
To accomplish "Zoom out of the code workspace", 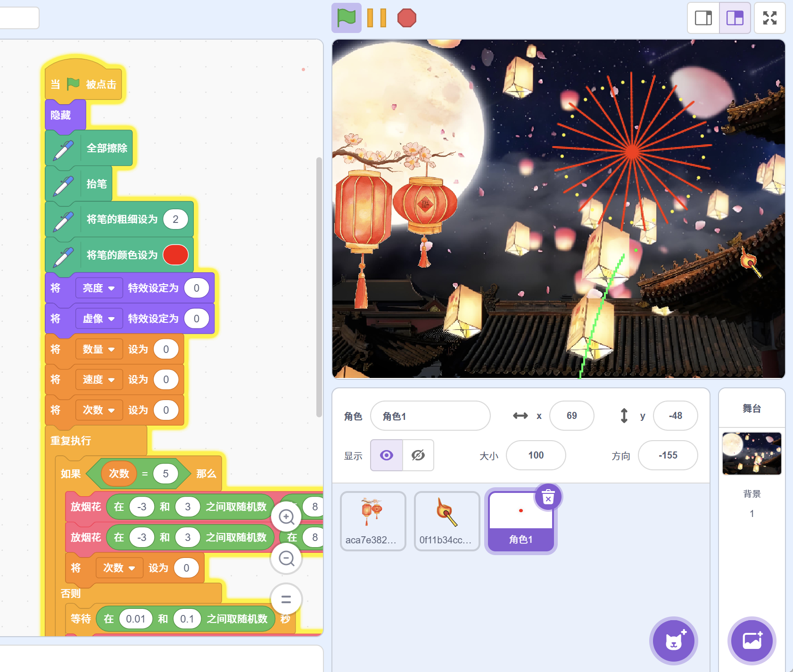I will pyautogui.click(x=286, y=558).
